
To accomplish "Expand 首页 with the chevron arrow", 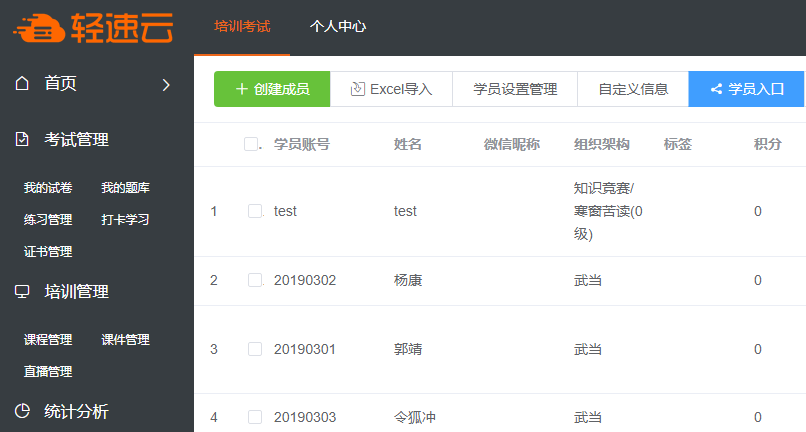I will pos(166,85).
